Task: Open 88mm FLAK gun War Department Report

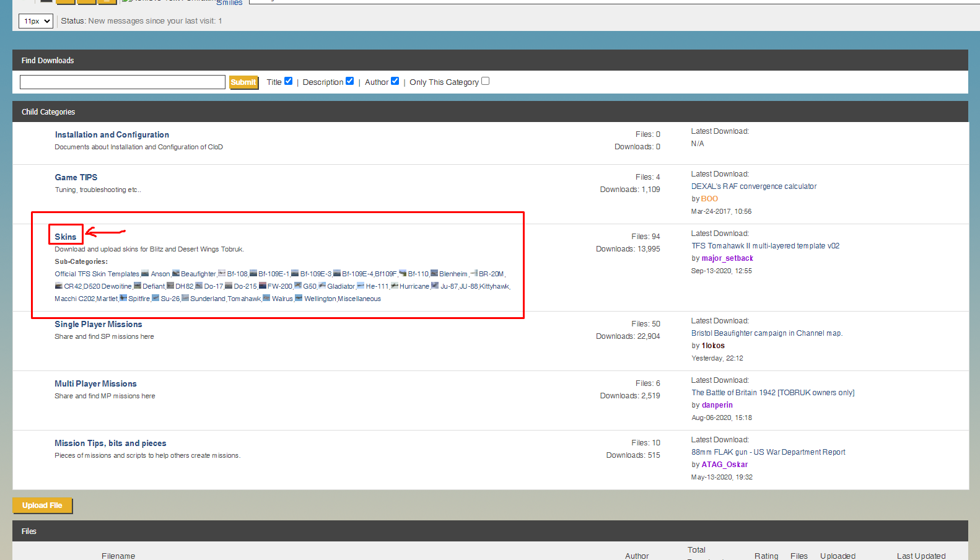Action: coord(768,452)
